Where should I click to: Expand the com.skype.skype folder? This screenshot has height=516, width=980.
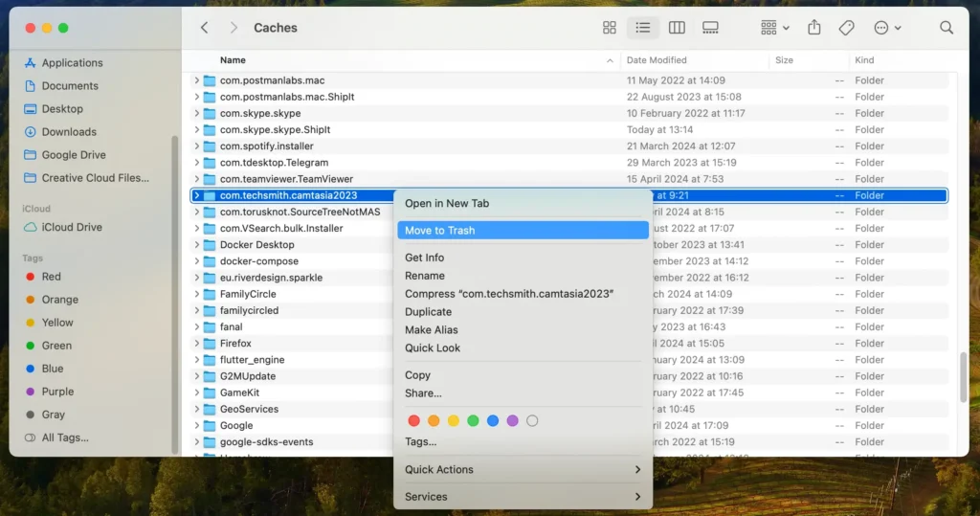pos(196,113)
